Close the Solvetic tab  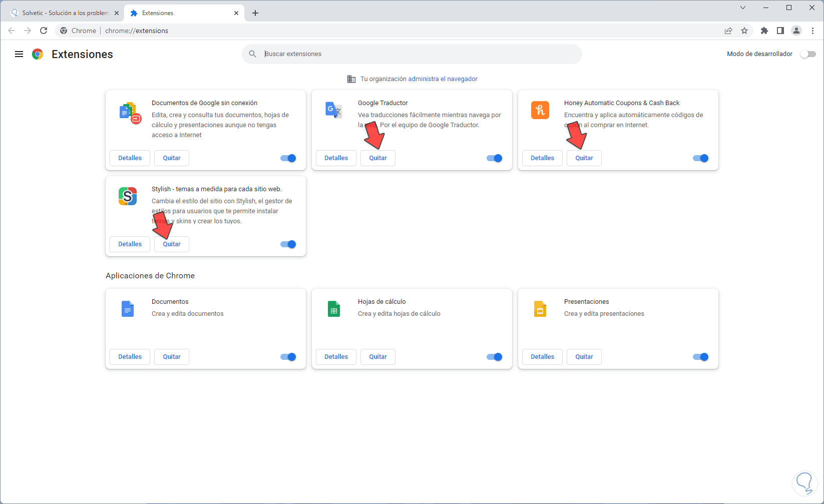(x=117, y=13)
